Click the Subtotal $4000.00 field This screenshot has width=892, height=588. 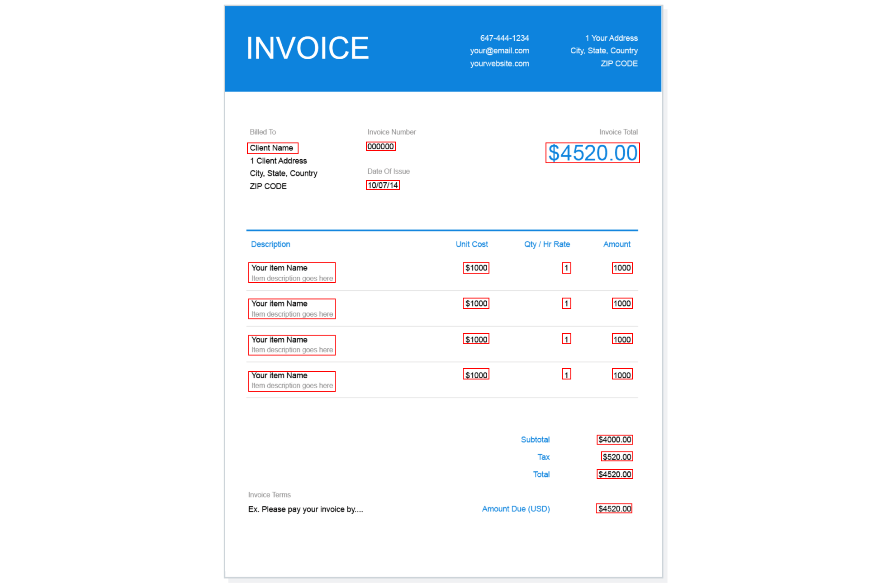[614, 439]
